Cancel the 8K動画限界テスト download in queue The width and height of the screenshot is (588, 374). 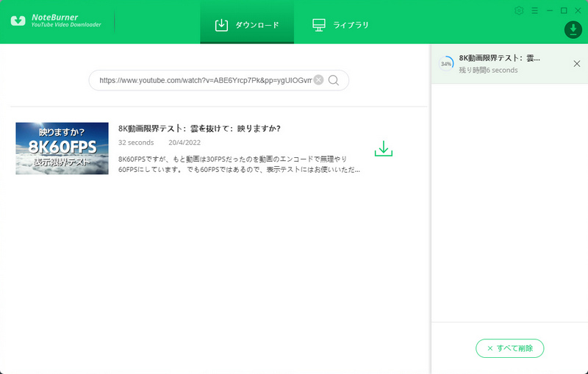[577, 64]
